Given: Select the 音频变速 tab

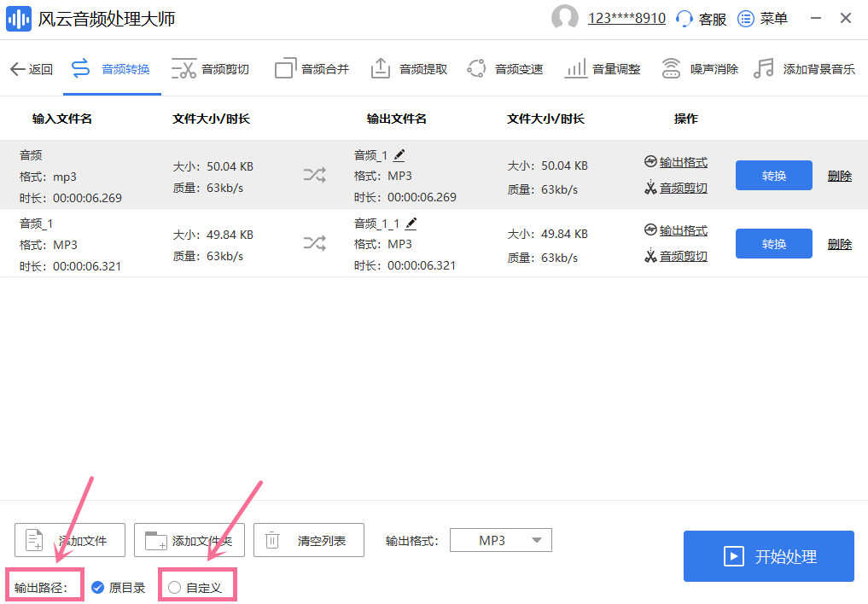Looking at the screenshot, I should pos(505,69).
